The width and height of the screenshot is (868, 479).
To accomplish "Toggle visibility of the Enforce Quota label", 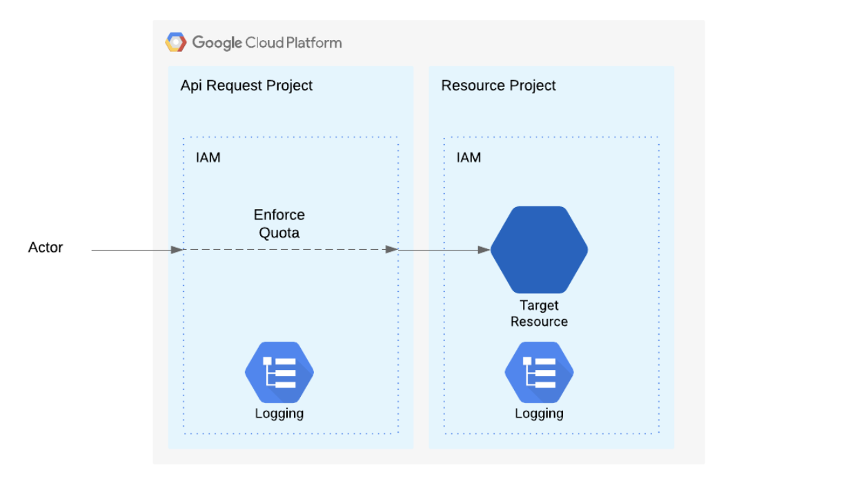I will pos(279,224).
